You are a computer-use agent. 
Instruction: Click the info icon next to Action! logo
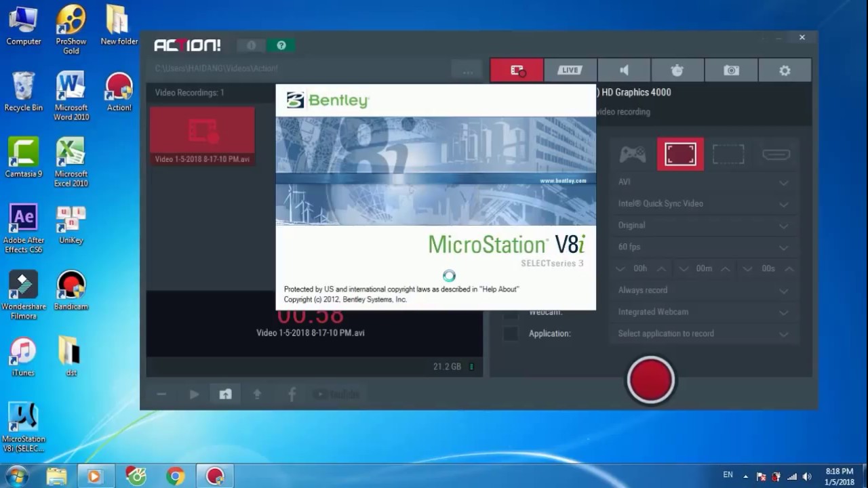click(x=252, y=45)
